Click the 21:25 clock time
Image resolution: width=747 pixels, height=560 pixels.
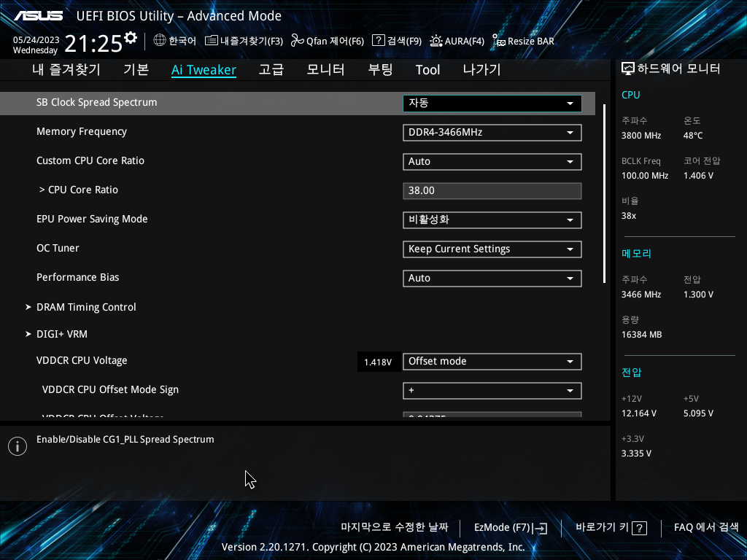pyautogui.click(x=93, y=44)
